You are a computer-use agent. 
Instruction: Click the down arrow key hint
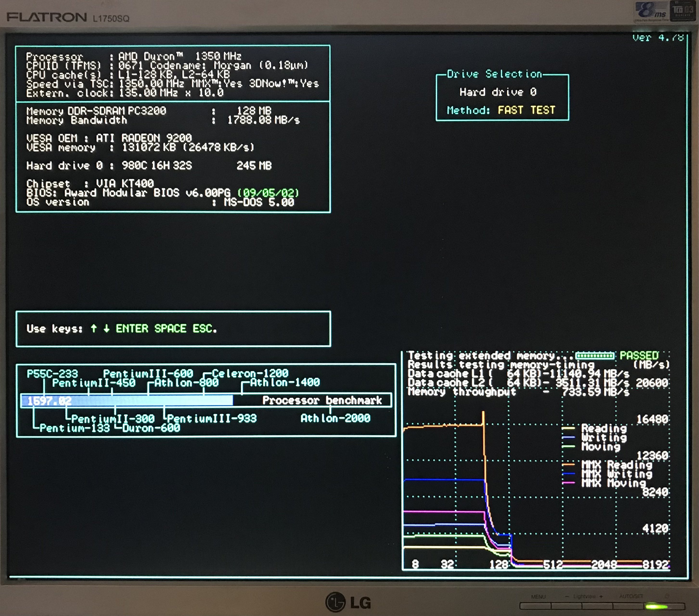click(106, 329)
